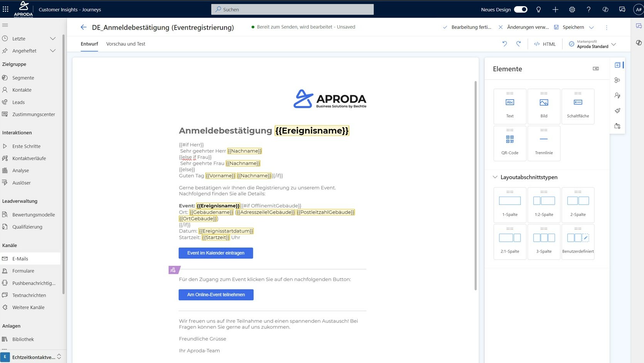The height and width of the screenshot is (363, 644).
Task: Open the Settings gear in the header
Action: (572, 9)
